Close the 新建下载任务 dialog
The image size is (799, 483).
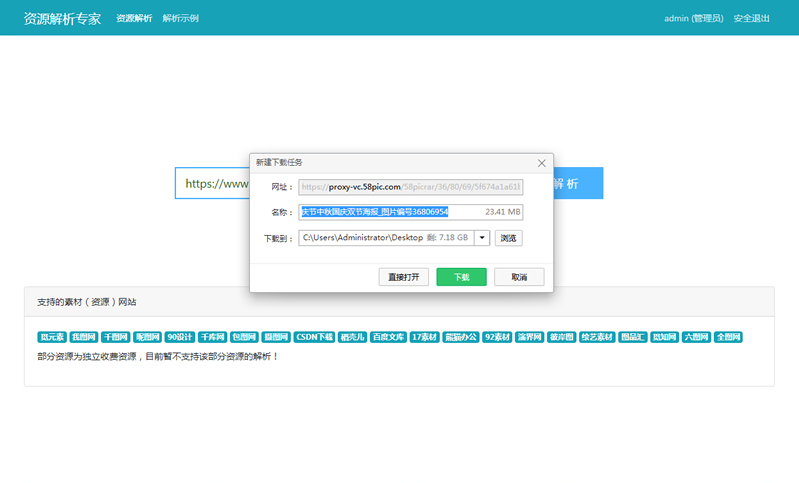[x=541, y=162]
